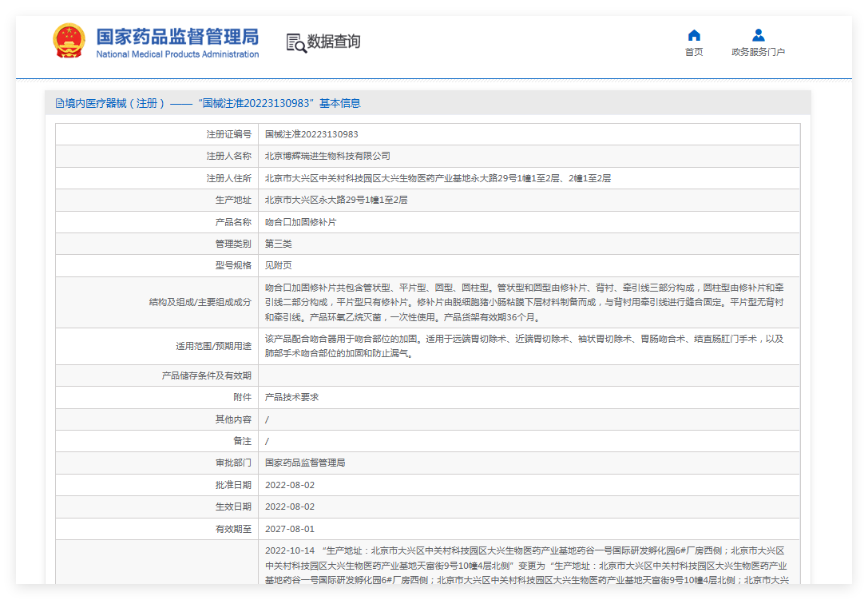Open the 产品技术要求 attachment
The image size is (868, 600).
click(291, 397)
